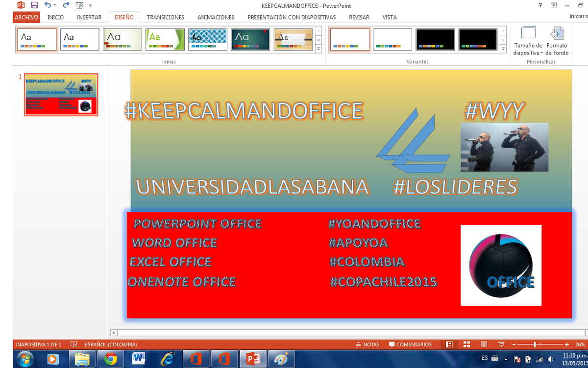The image size is (588, 368).
Task: Click zoom out minus button
Action: click(514, 344)
